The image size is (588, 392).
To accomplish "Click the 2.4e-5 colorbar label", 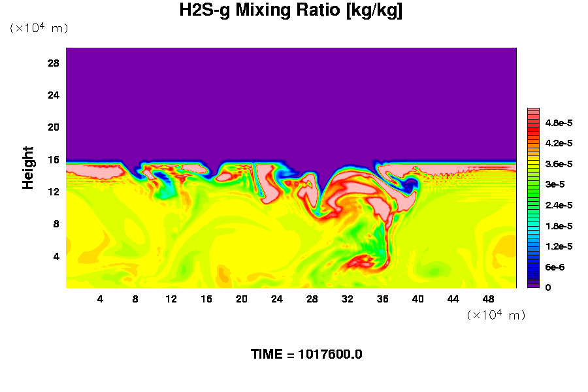I will [x=559, y=205].
